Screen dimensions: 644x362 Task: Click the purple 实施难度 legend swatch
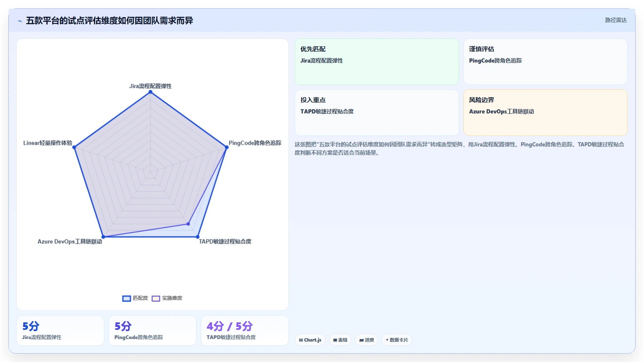click(156, 298)
